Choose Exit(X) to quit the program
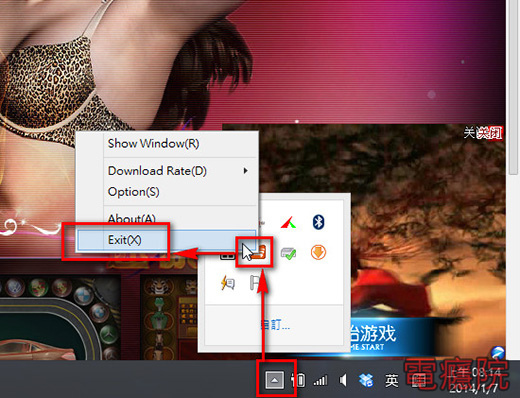The height and width of the screenshot is (398, 520). pyautogui.click(x=167, y=240)
